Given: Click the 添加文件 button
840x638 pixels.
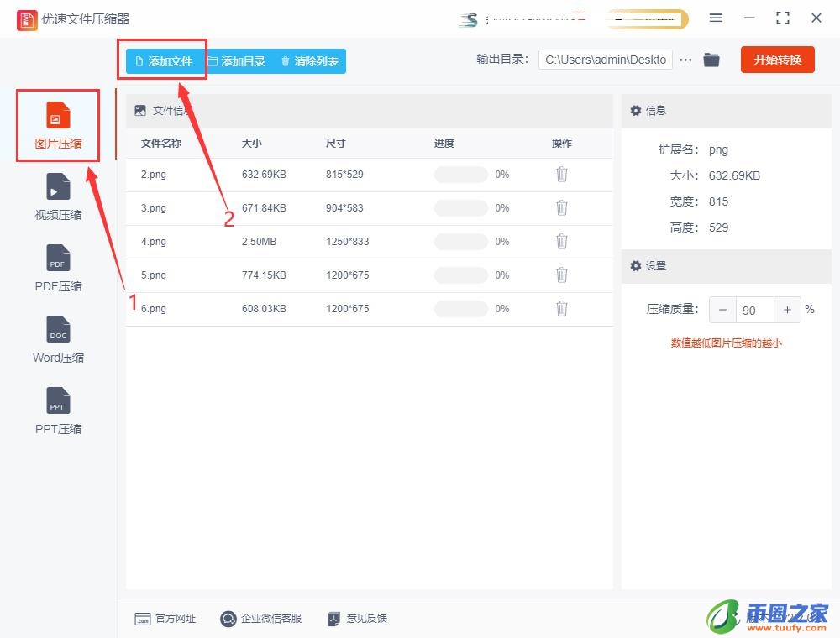Looking at the screenshot, I should 162,60.
